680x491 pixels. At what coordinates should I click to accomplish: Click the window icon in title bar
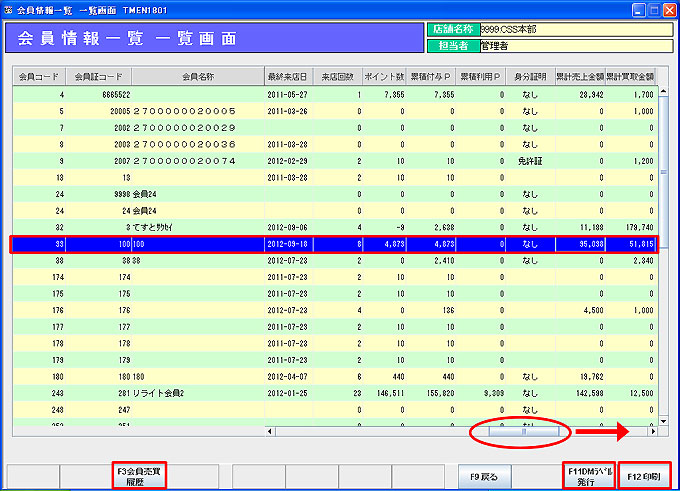9,9
